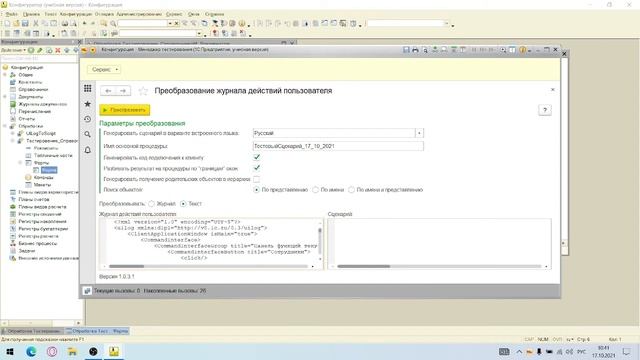This screenshot has height=360, width=640.
Task: Open History clock icon in sidebar
Action: click(x=88, y=119)
